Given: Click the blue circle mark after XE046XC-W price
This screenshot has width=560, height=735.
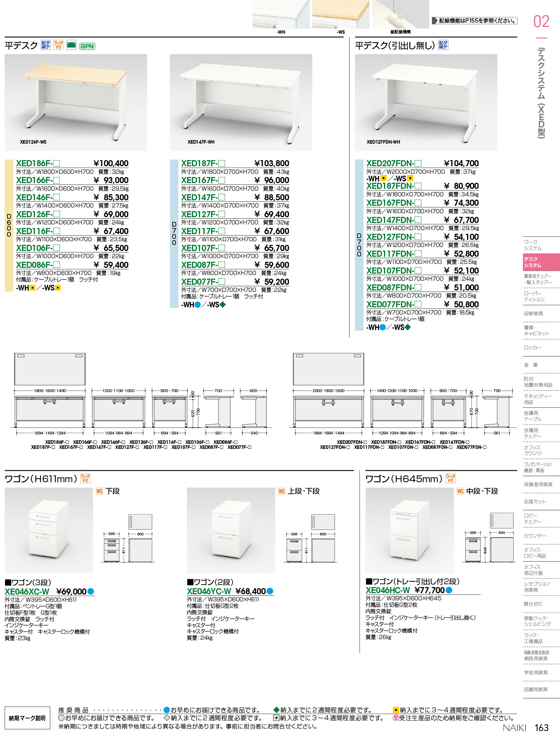Looking at the screenshot, I should pyautogui.click(x=91, y=591).
